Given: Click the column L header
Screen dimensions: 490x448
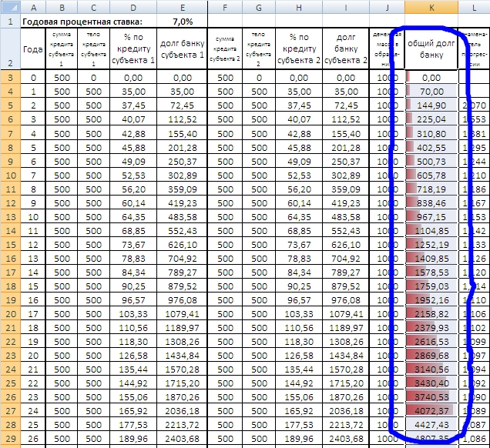Looking at the screenshot, I should click(474, 7).
